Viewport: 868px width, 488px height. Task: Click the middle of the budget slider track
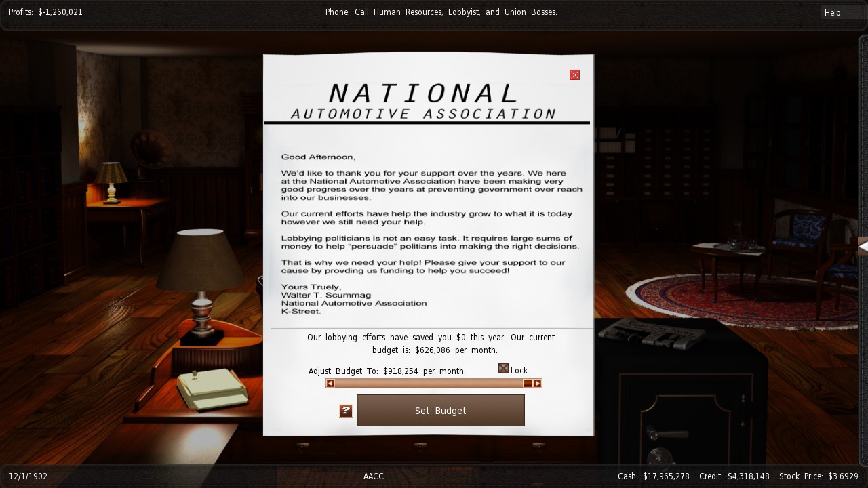pyautogui.click(x=433, y=384)
